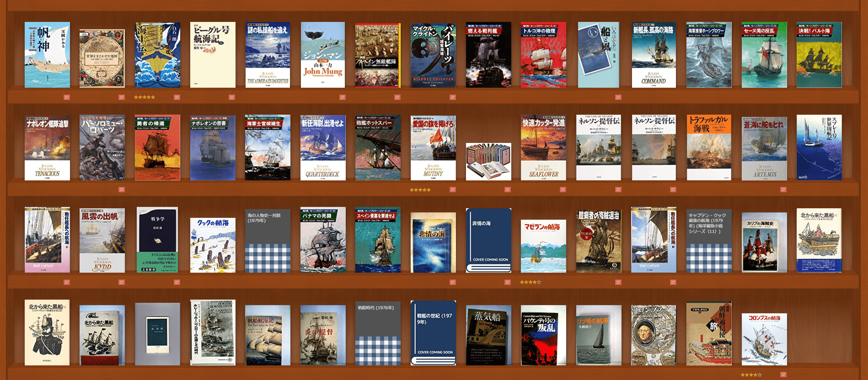
Task: Open note icon under 愛国の旗を掲げろ MUTINY
Action: (453, 190)
